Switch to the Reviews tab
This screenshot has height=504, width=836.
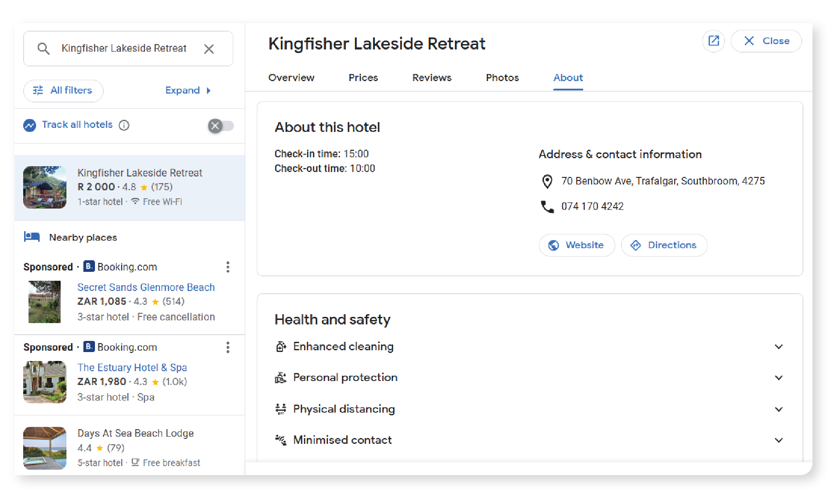tap(432, 78)
